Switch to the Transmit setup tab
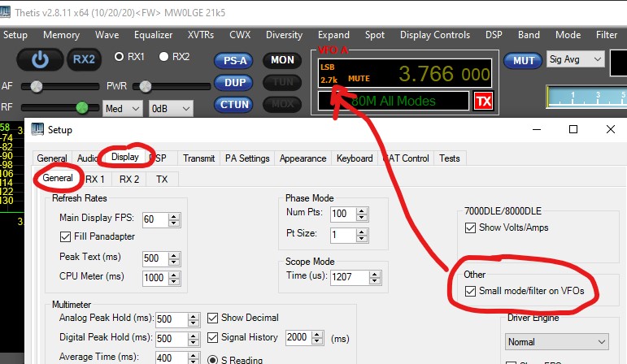Viewport: 627px width, 364px height. pyautogui.click(x=199, y=158)
